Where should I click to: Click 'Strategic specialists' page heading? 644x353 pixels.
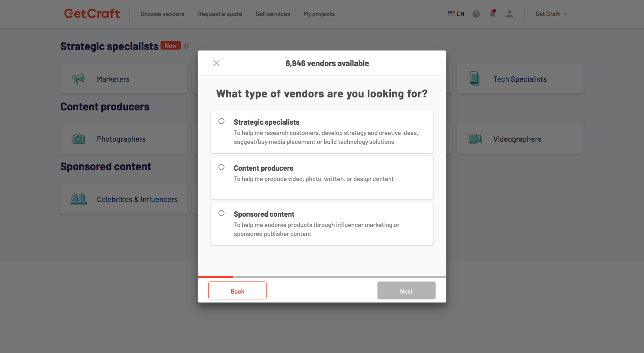point(110,46)
